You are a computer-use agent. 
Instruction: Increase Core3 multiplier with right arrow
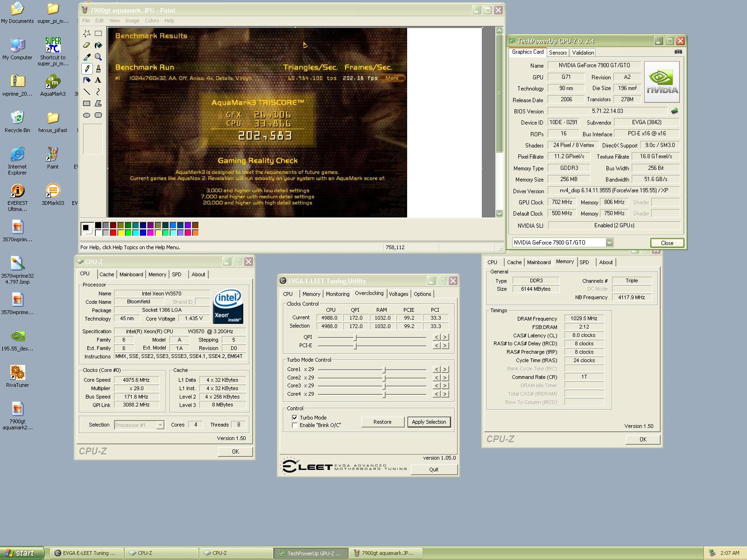click(445, 385)
